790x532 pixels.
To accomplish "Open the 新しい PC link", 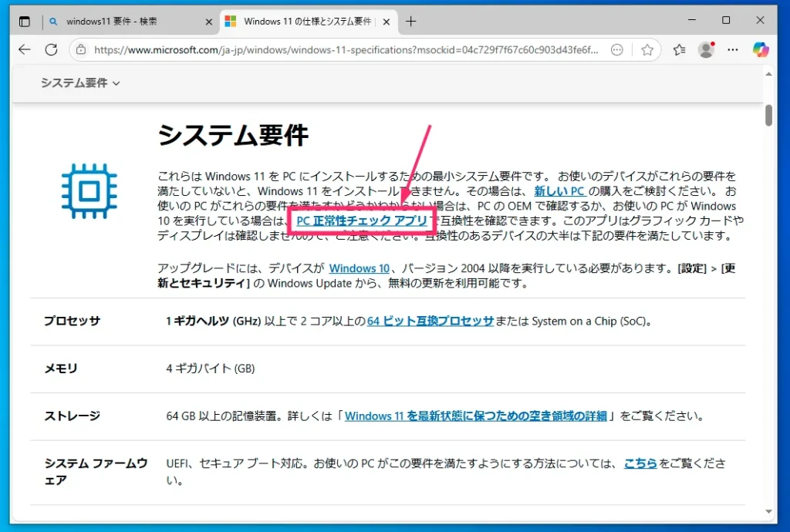I will tap(560, 190).
